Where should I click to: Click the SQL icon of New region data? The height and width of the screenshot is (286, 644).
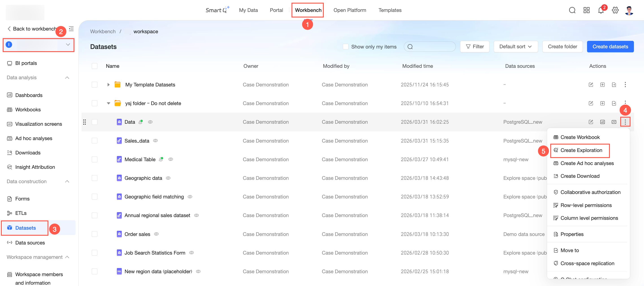click(x=119, y=271)
